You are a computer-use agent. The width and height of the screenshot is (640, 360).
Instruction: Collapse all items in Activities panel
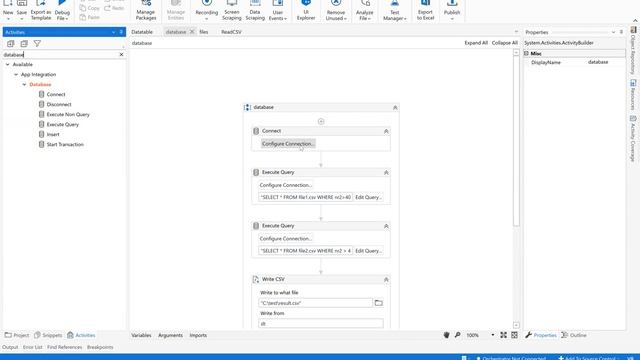[x=24, y=44]
